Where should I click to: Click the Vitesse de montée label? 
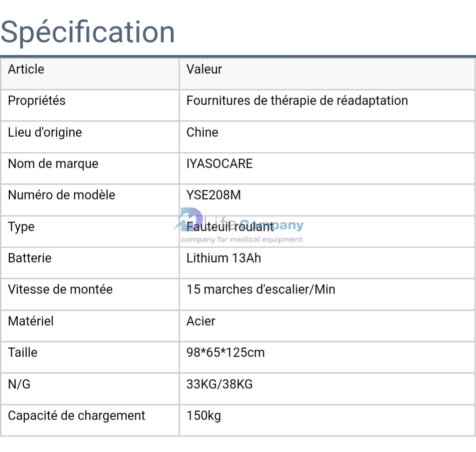[60, 290]
